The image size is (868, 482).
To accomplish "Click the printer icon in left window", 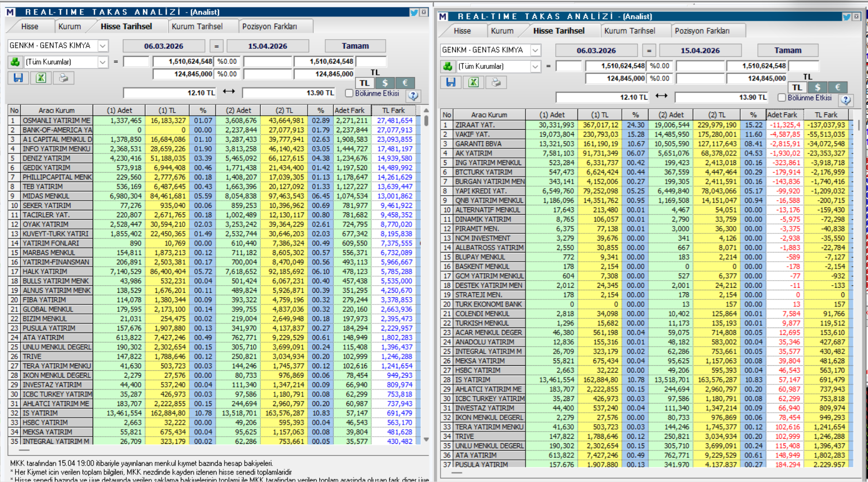I will [x=63, y=78].
